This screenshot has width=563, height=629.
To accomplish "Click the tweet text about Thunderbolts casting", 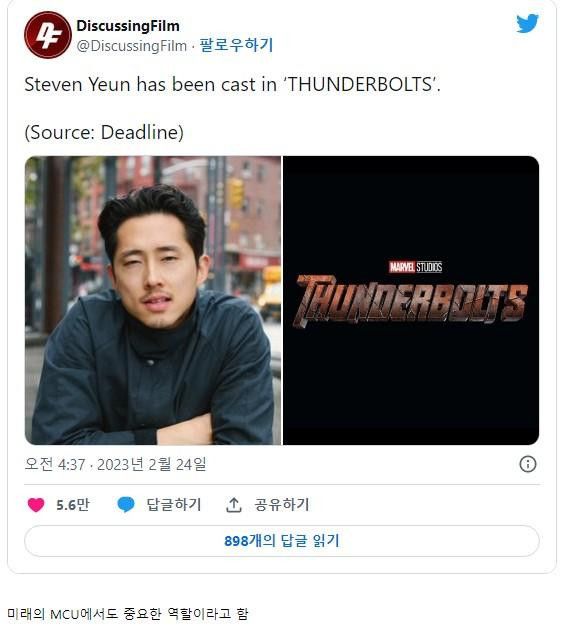I will pos(232,84).
